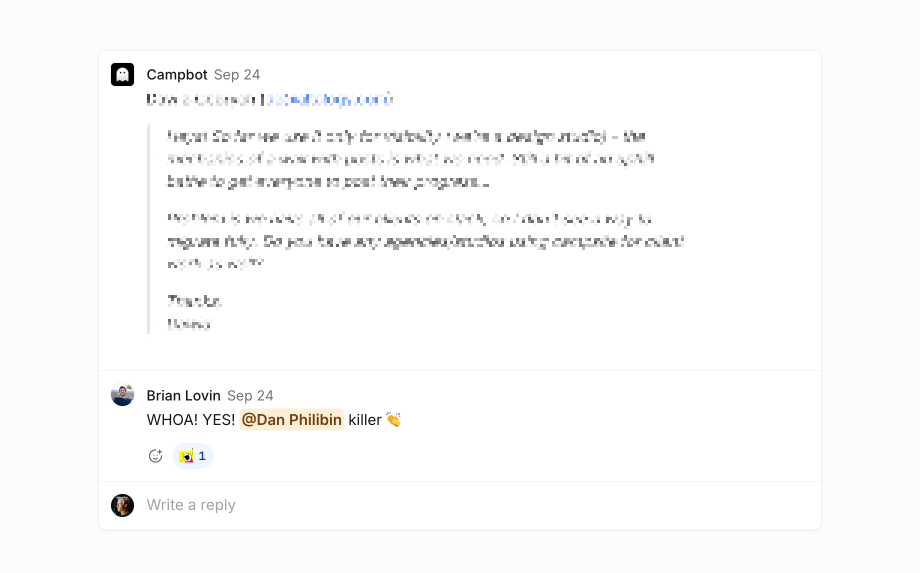Image resolution: width=920 pixels, height=573 pixels.
Task: Click the Sep 24 timestamp on Brian's comment
Action: (250, 396)
